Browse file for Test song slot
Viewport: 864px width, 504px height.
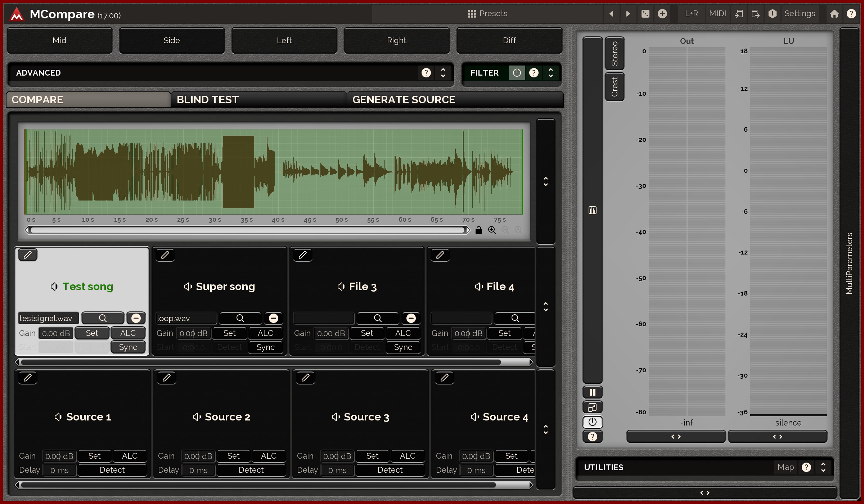point(103,318)
